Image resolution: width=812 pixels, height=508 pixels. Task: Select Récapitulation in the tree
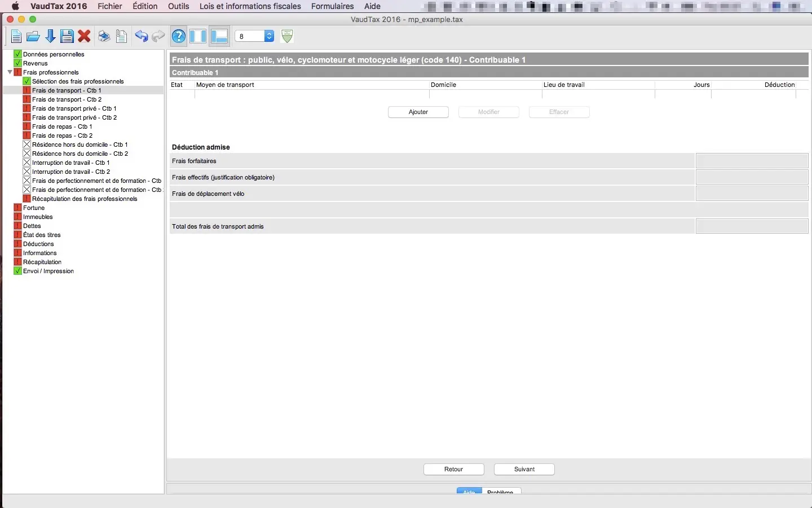pos(42,262)
